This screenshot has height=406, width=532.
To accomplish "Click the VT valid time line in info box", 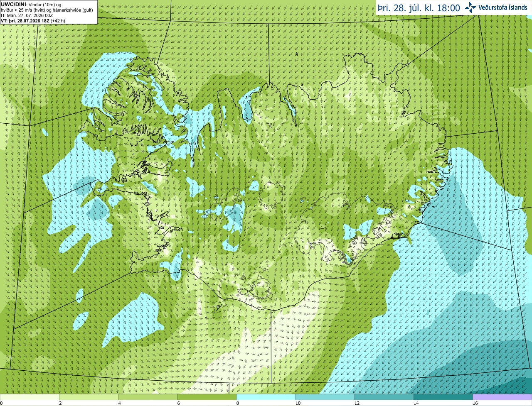I will point(33,20).
